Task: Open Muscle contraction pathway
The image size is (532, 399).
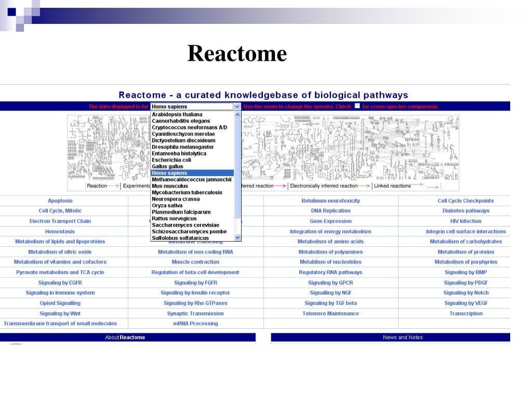Action: (x=195, y=262)
